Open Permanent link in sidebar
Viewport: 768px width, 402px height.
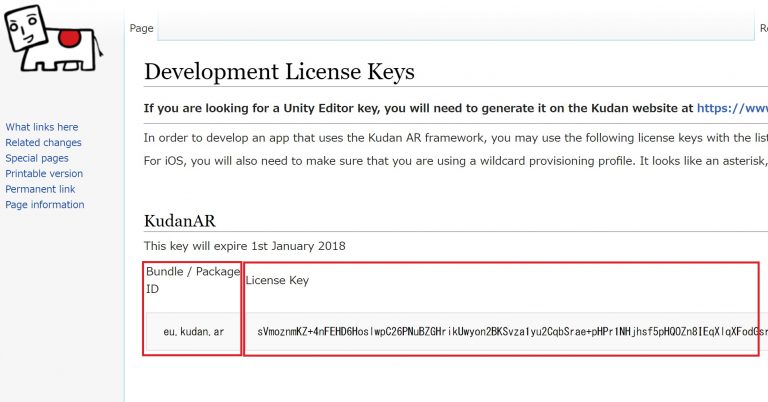point(40,189)
